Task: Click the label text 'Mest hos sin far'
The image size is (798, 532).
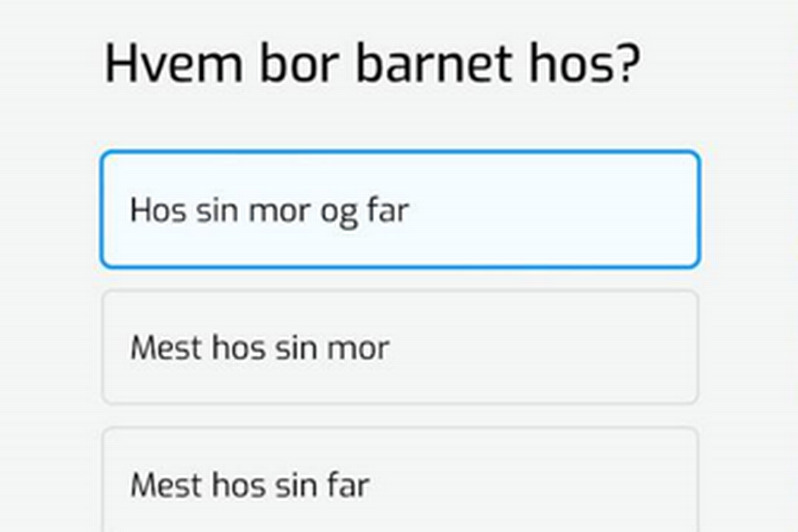Action: (x=250, y=486)
